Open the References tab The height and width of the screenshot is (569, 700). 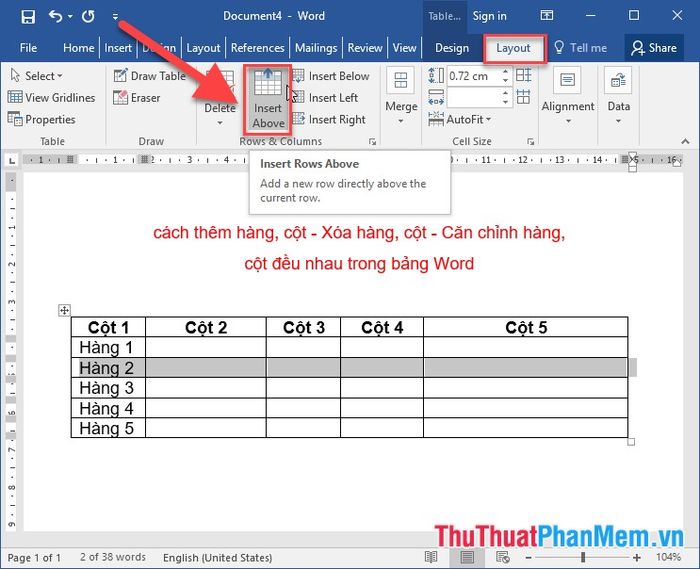pyautogui.click(x=257, y=48)
